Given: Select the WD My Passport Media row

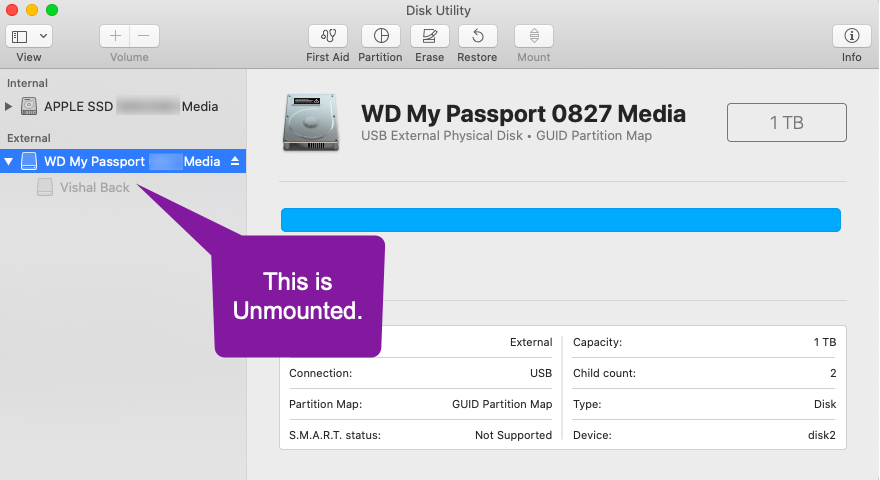Looking at the screenshot, I should 123,161.
